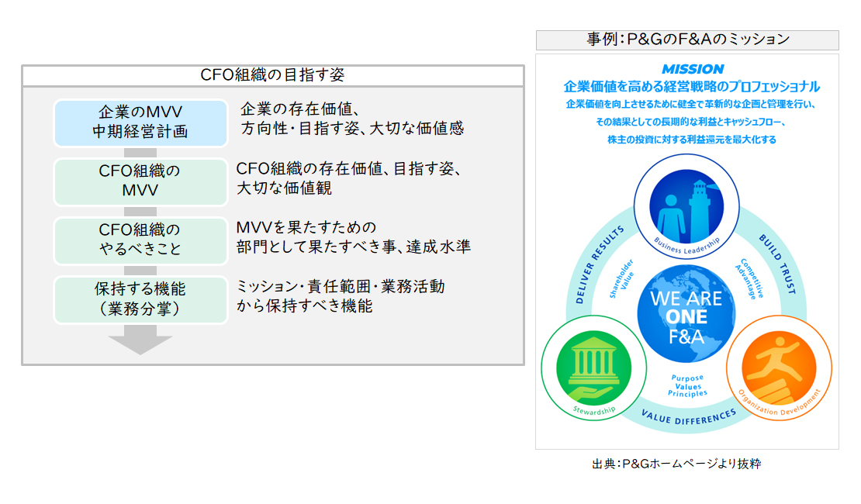The height and width of the screenshot is (504, 861).
Task: Click text ミッション・責任範囲・業務活動
Action: click(341, 287)
